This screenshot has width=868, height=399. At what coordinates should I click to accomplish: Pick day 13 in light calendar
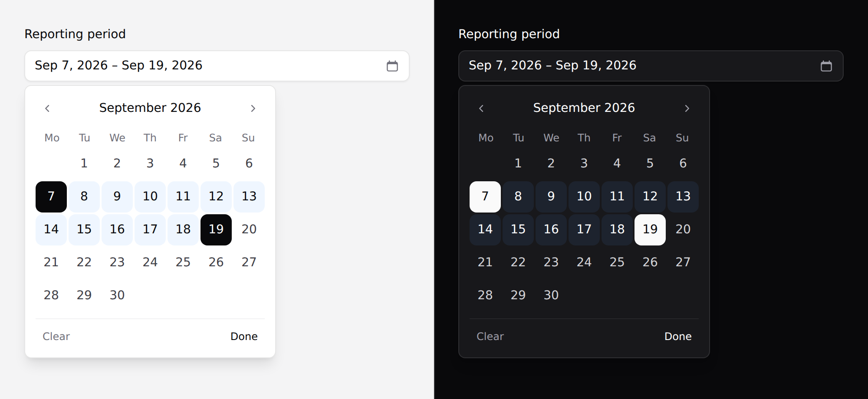(249, 197)
